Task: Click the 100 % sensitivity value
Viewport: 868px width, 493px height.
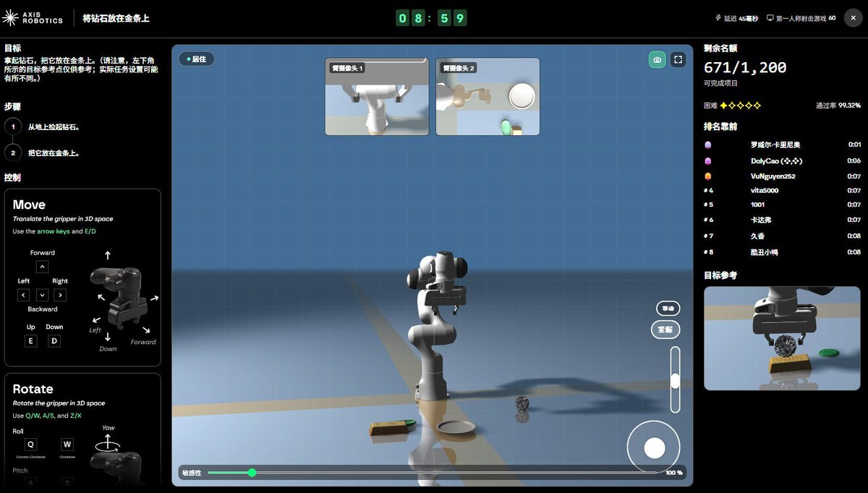Action: (x=674, y=472)
